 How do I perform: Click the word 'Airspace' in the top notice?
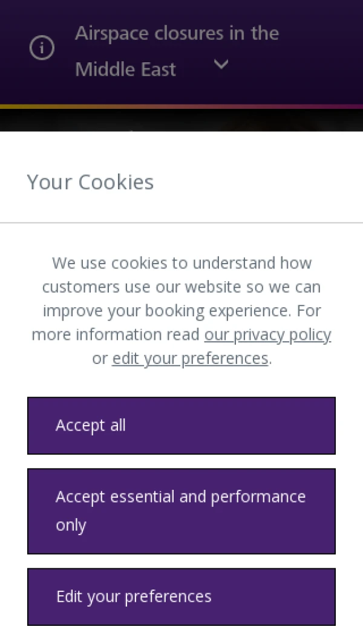112,33
